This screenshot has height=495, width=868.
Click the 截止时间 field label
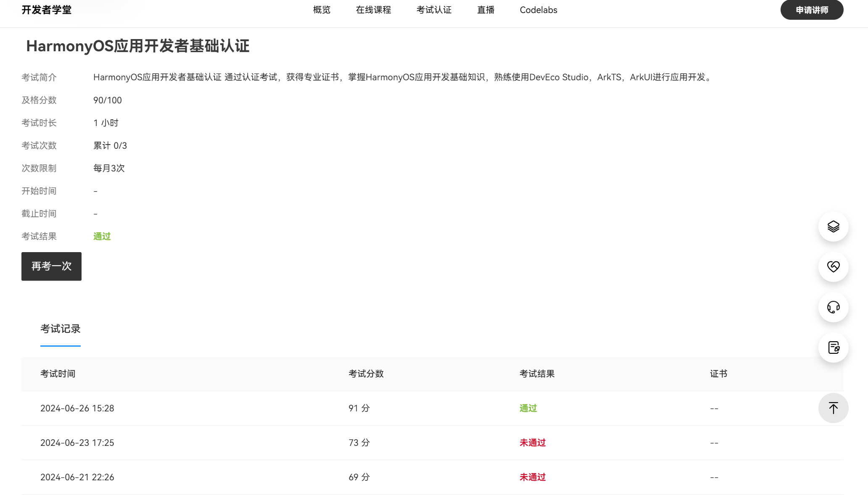[39, 213]
